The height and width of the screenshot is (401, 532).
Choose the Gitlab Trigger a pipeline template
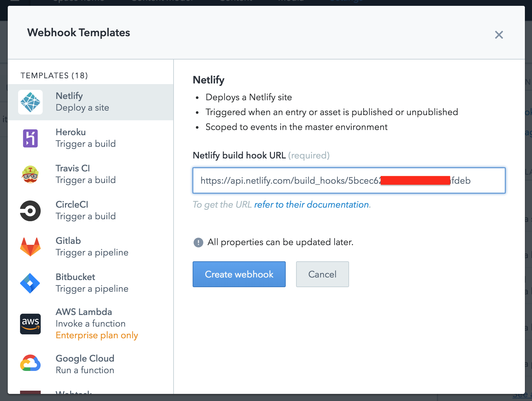point(92,247)
